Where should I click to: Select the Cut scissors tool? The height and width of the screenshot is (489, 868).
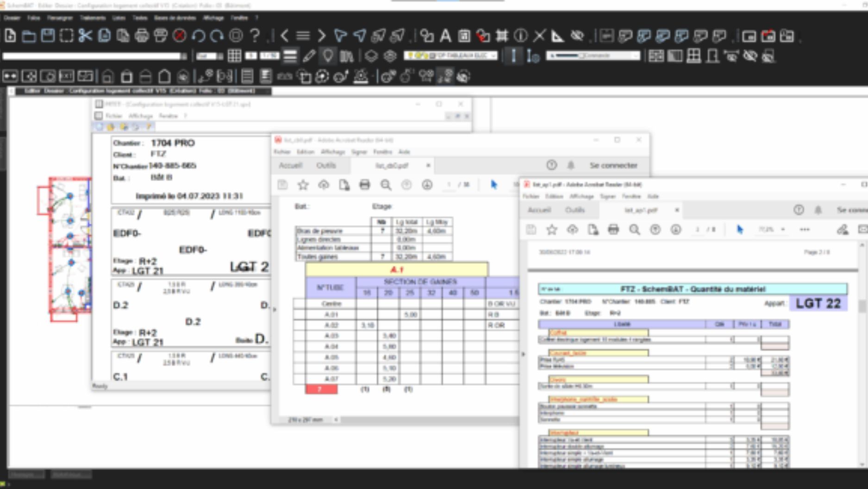tap(85, 36)
